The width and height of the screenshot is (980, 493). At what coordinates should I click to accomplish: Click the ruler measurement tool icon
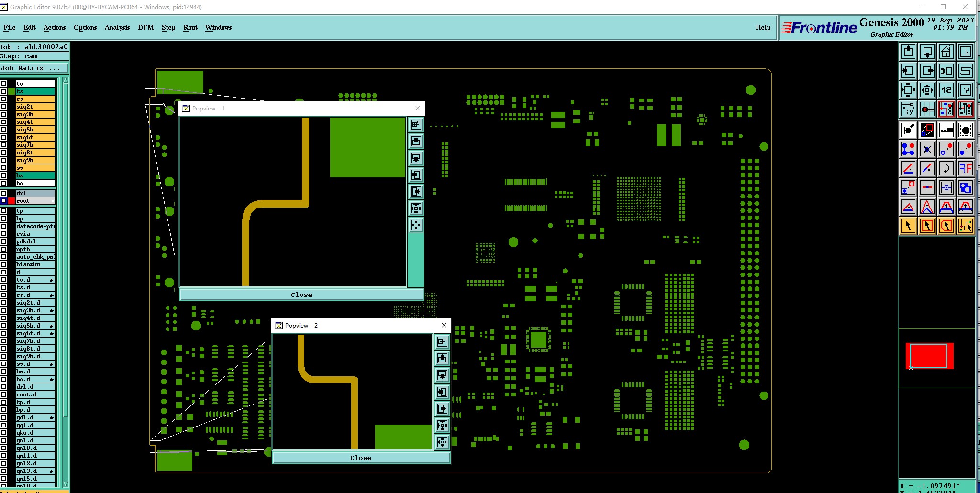coord(947,130)
